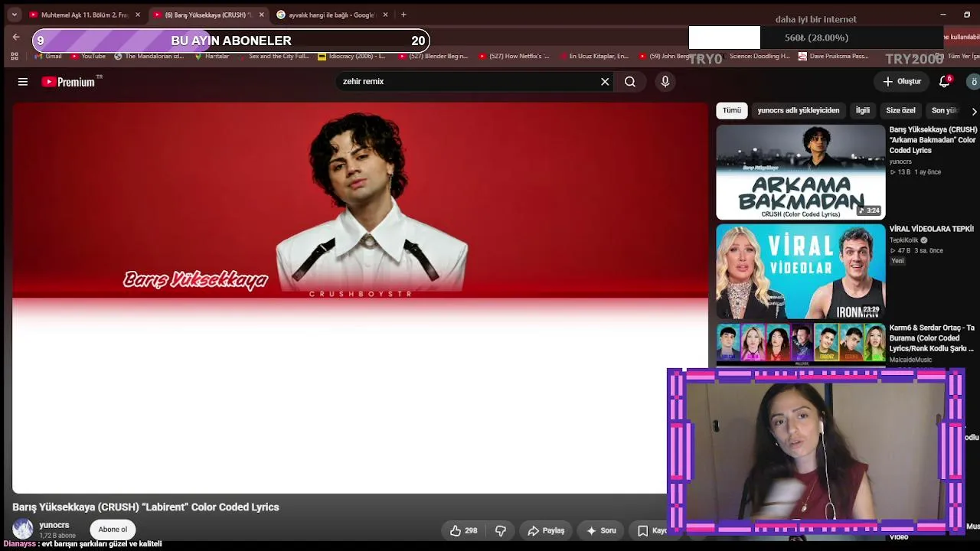Select 'yunocrs adlı yükleyiciden' filter chip

799,110
